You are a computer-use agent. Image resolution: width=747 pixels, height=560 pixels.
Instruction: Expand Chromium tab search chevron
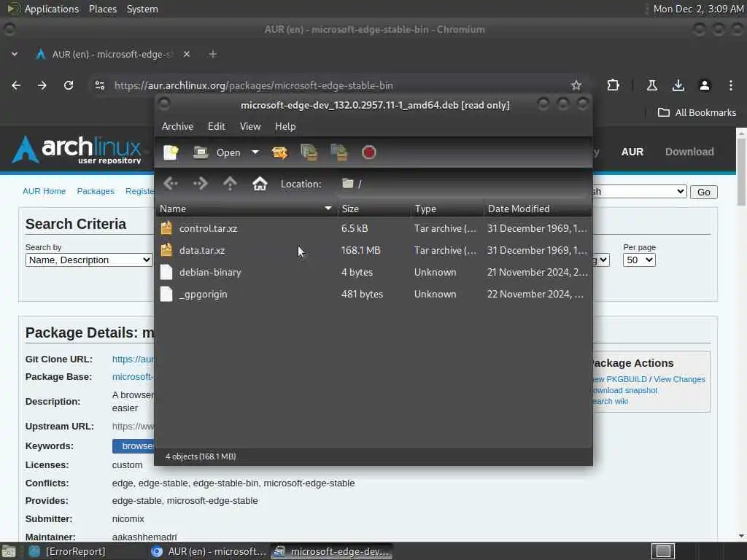[15, 54]
